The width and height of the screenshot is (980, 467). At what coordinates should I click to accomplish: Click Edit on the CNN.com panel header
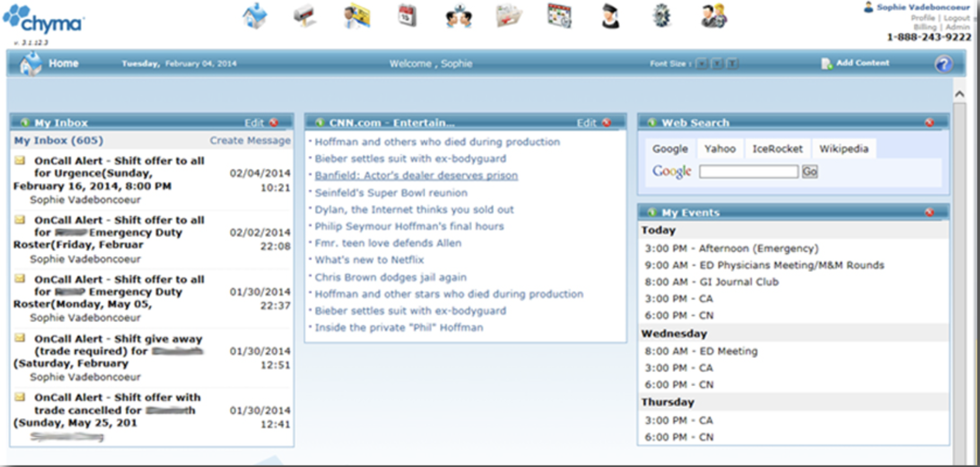[586, 123]
